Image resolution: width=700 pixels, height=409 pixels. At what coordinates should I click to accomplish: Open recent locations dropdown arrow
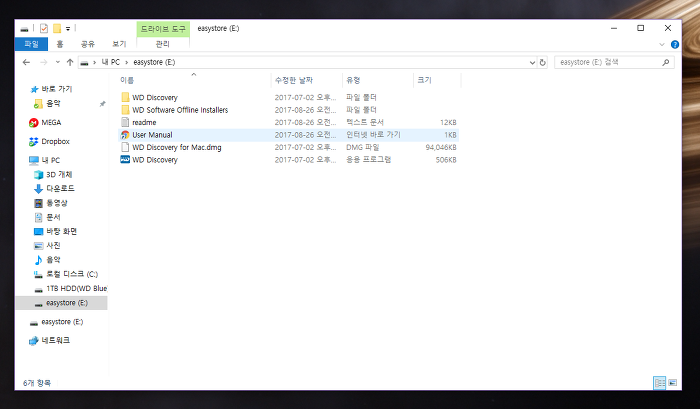coord(58,63)
